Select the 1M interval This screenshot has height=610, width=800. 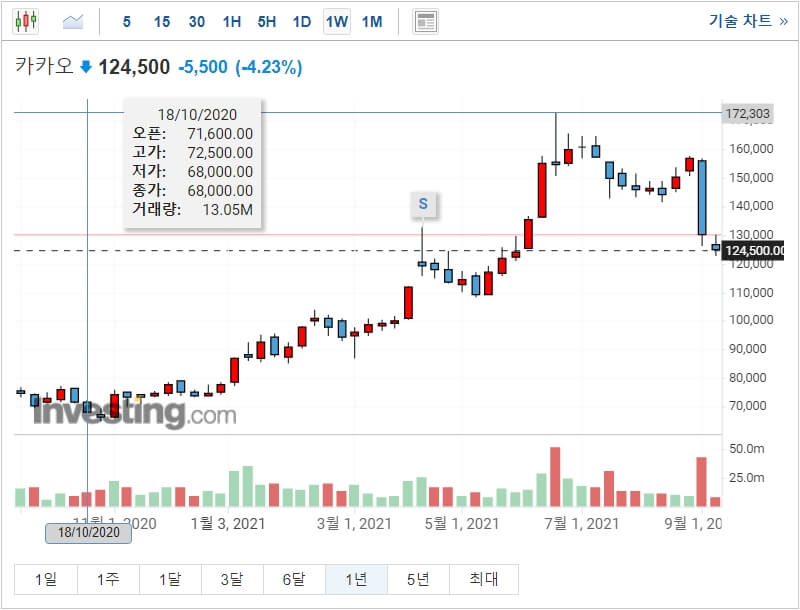point(372,22)
